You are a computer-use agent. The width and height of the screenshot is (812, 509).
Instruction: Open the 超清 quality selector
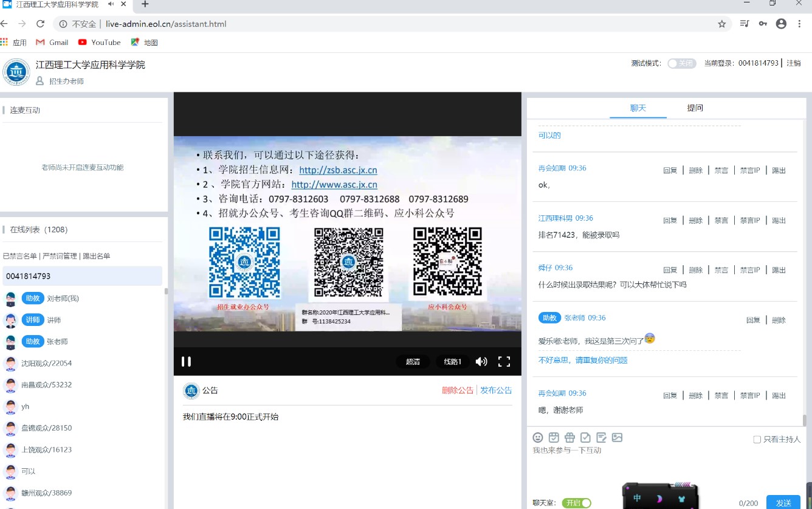coord(413,361)
